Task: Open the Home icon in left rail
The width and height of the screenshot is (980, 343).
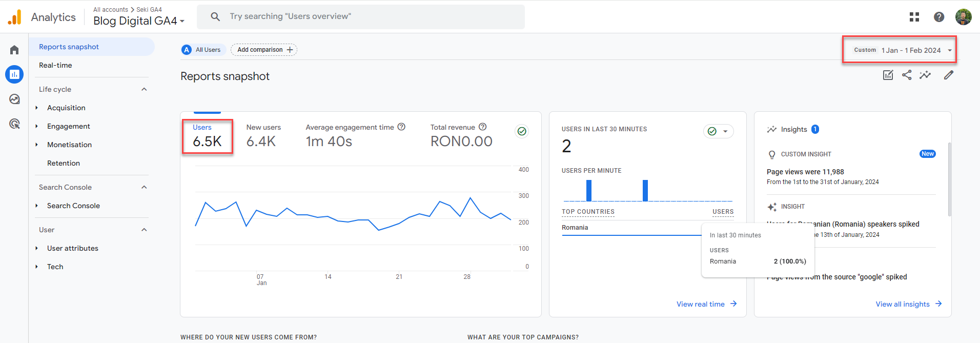Action: click(14, 50)
